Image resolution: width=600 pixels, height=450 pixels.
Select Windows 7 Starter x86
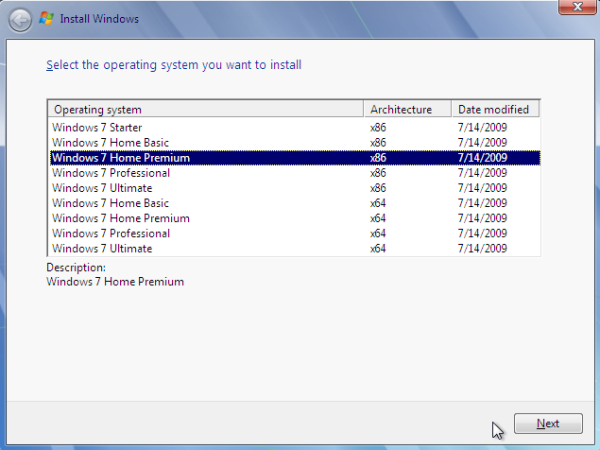[x=295, y=127]
